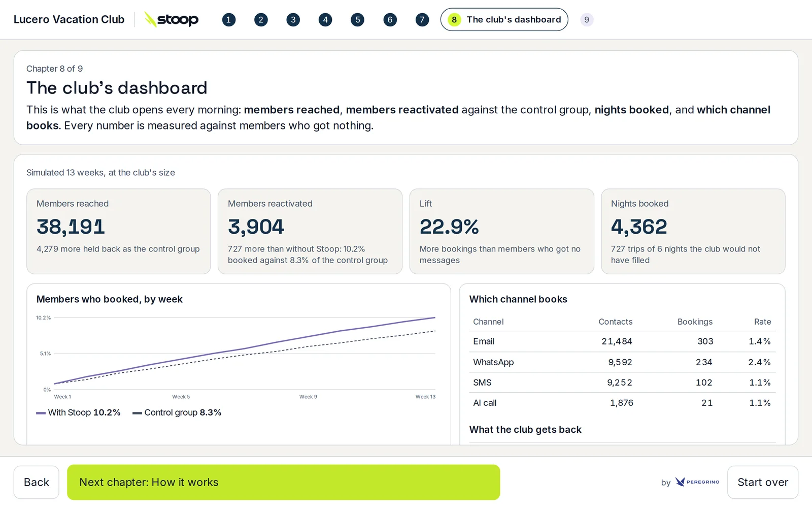
Task: Click the Control group 8.3% legend entry
Action: (x=177, y=412)
